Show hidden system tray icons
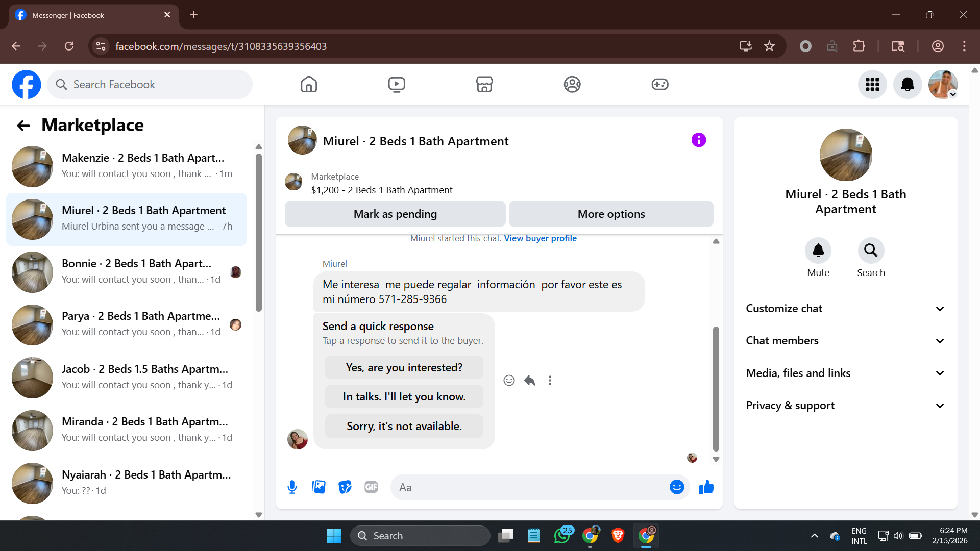 coord(815,536)
